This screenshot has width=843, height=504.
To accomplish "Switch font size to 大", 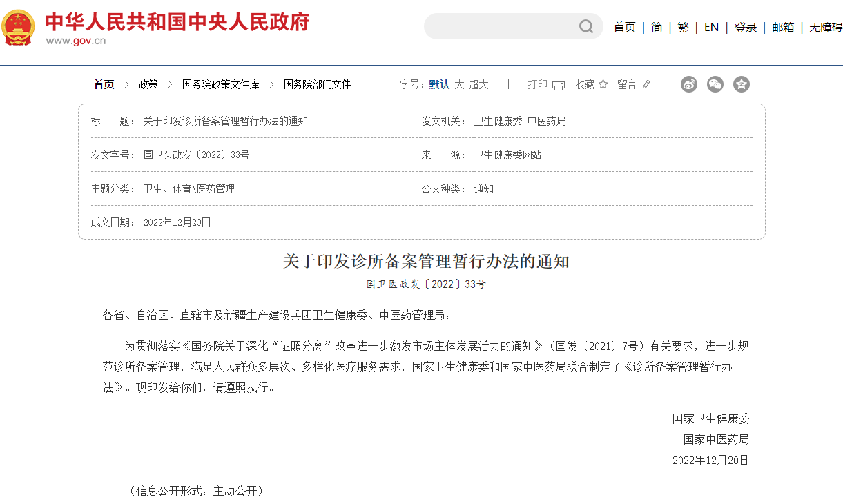I will tap(459, 84).
